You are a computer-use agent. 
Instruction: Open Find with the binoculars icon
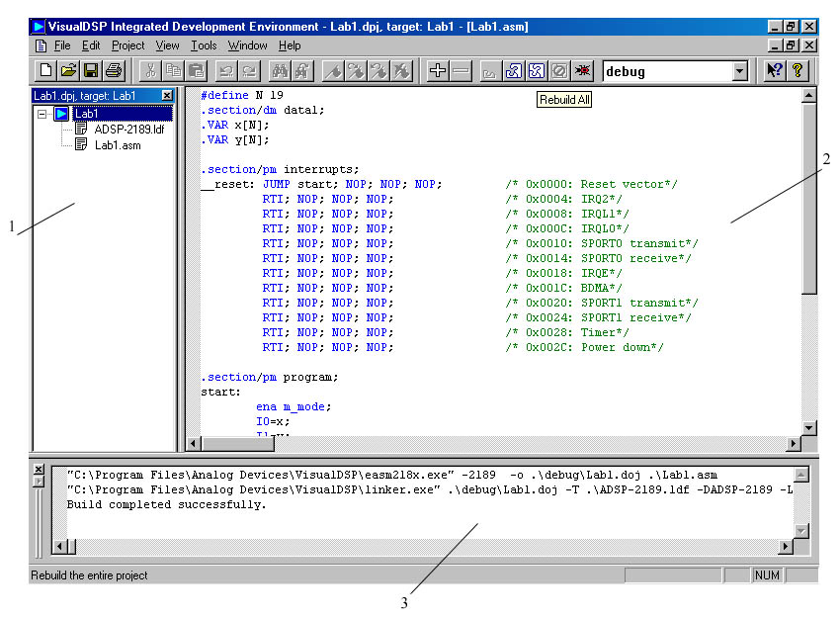[281, 71]
